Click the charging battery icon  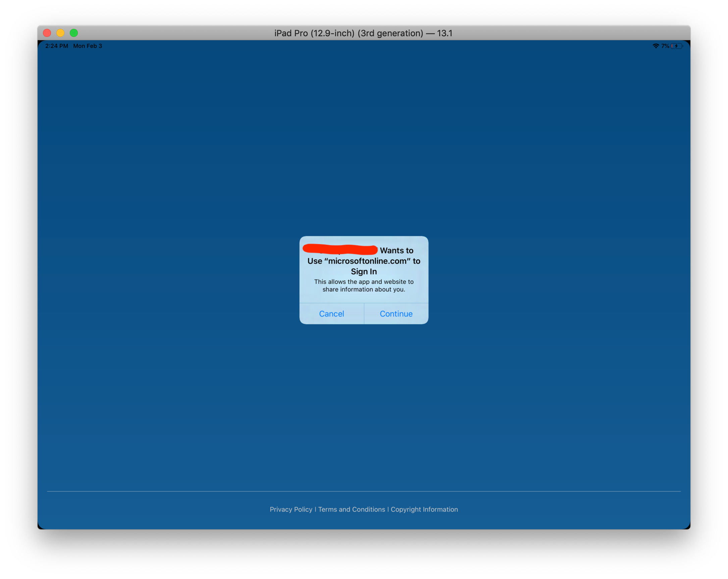coord(676,46)
